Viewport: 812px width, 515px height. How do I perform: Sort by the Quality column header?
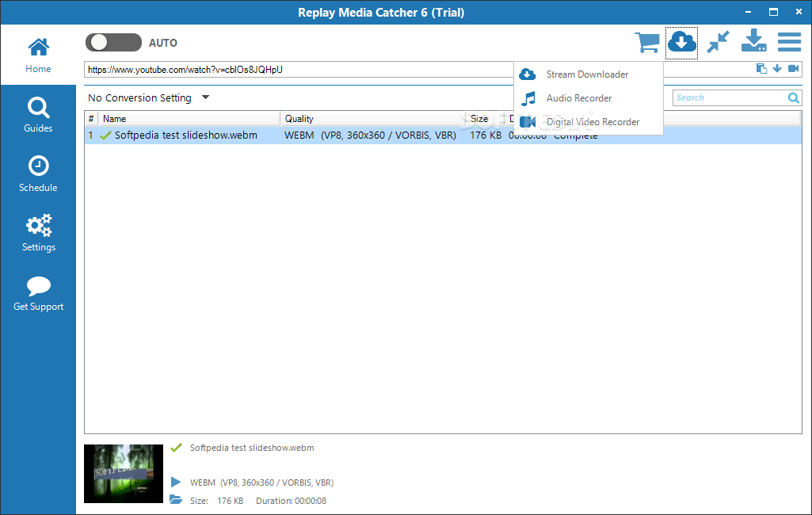pos(373,119)
